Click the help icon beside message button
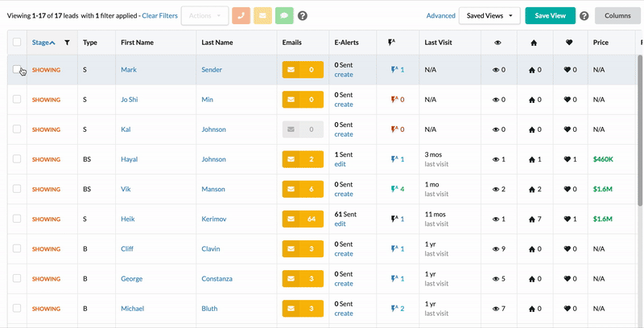 coord(303,16)
